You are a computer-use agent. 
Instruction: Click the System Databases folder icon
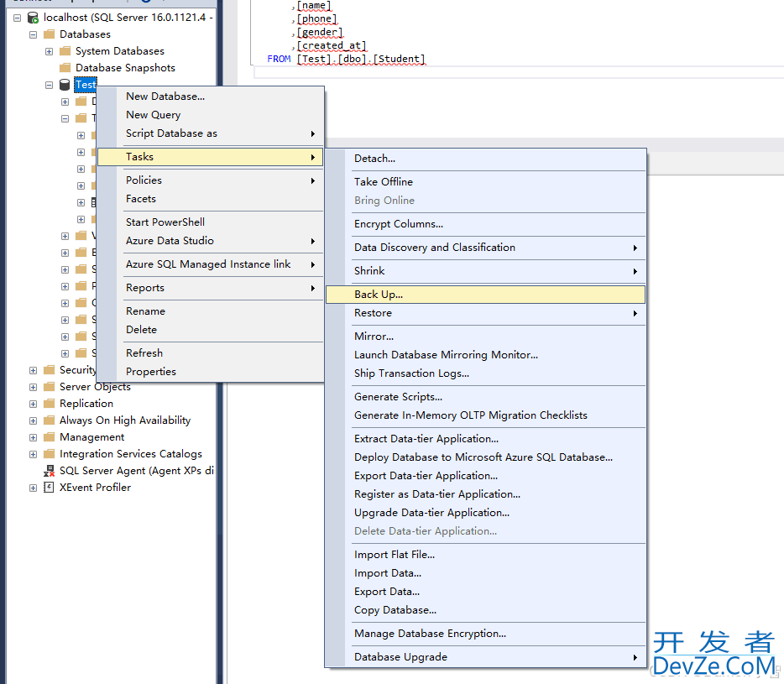click(x=65, y=51)
